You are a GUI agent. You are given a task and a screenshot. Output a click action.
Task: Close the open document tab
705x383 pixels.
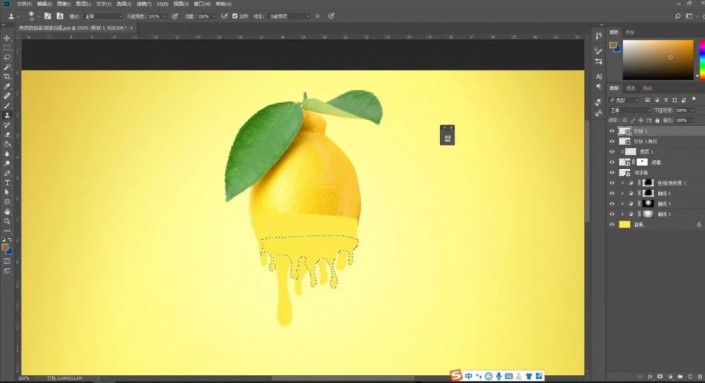(x=131, y=28)
